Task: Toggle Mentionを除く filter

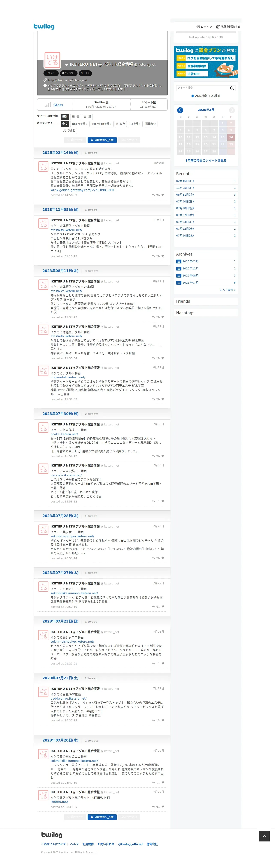Action: point(102,124)
